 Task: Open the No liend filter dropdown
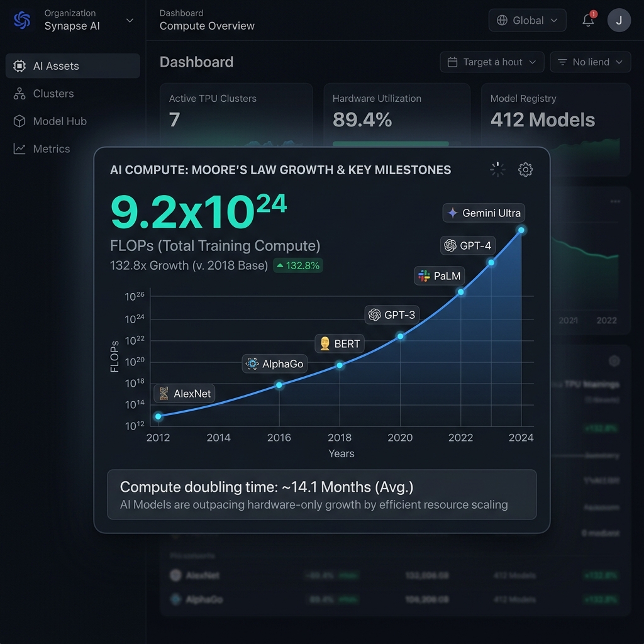point(590,62)
